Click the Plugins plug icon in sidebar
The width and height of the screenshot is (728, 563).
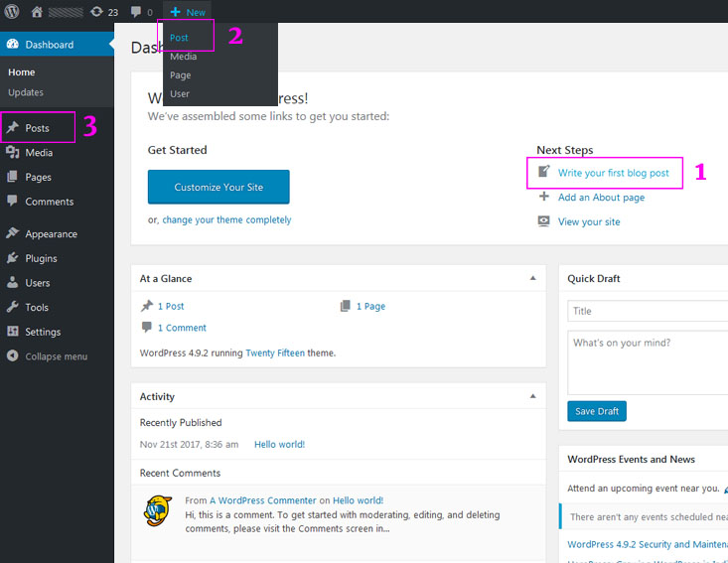coord(13,257)
